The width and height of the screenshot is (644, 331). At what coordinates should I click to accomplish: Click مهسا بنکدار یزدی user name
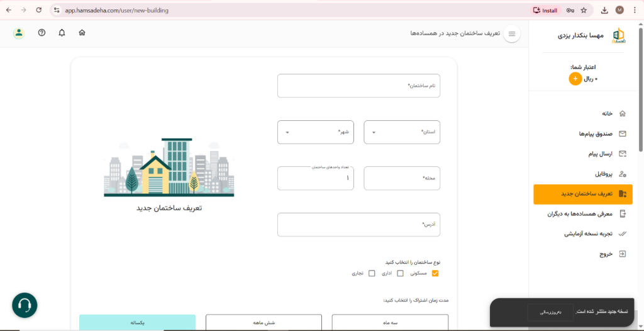(580, 36)
